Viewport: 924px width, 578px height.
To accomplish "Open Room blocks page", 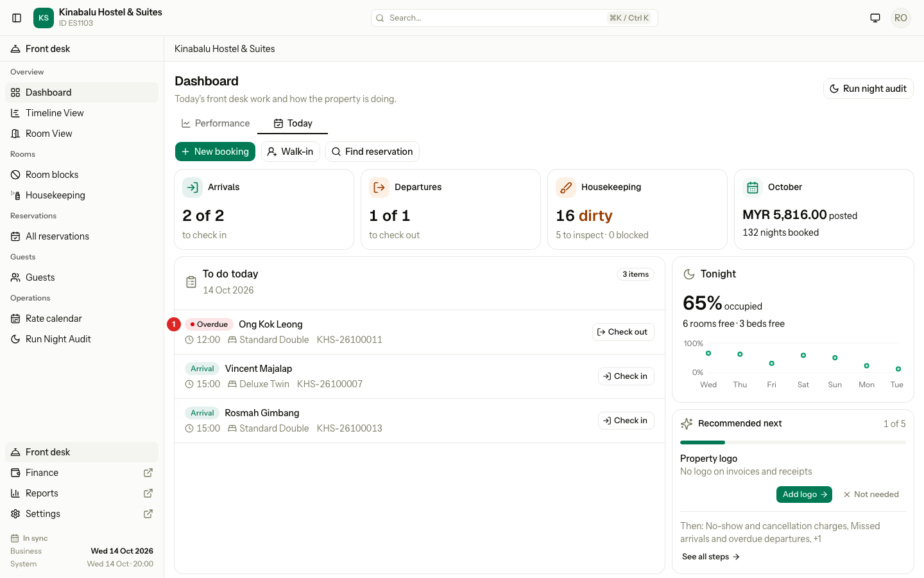I will [x=82, y=175].
